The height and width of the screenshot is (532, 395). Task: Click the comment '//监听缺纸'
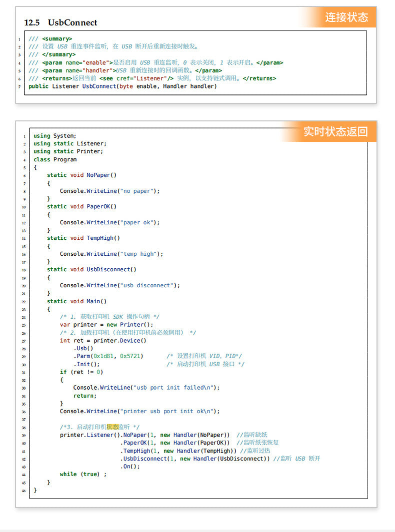pos(252,435)
